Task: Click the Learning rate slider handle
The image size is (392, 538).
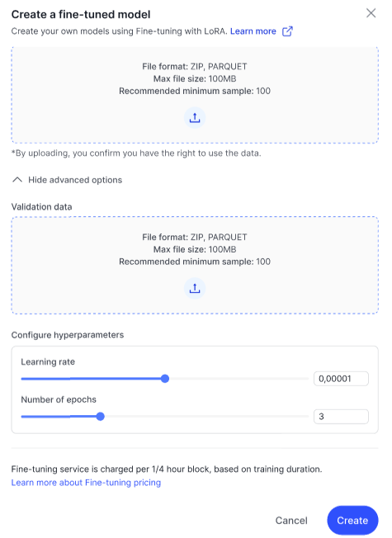Action: click(165, 379)
